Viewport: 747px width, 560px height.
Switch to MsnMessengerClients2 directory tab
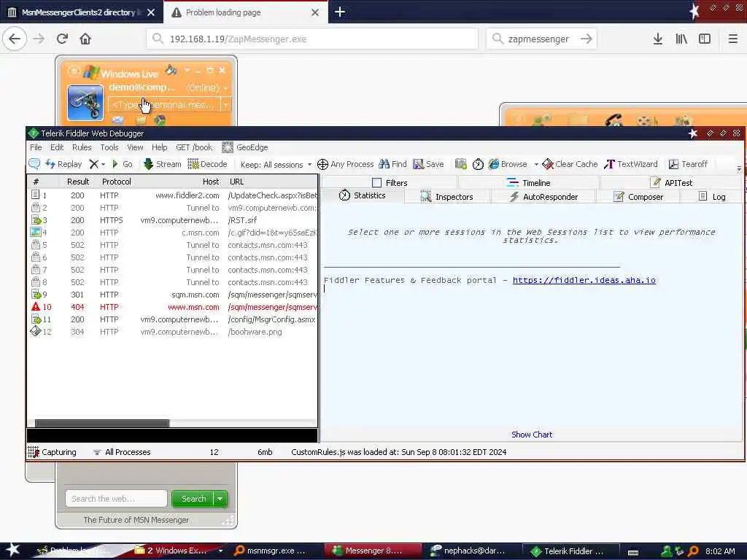[82, 12]
